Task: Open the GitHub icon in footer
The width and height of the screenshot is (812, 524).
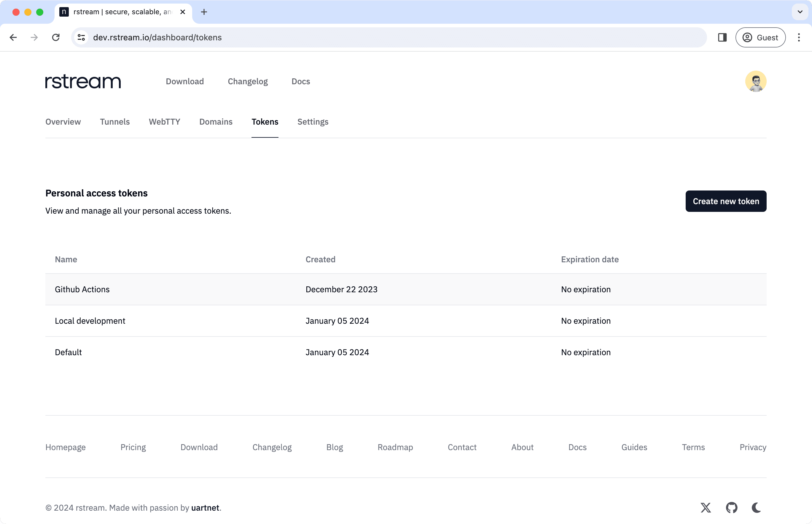Action: coord(732,507)
